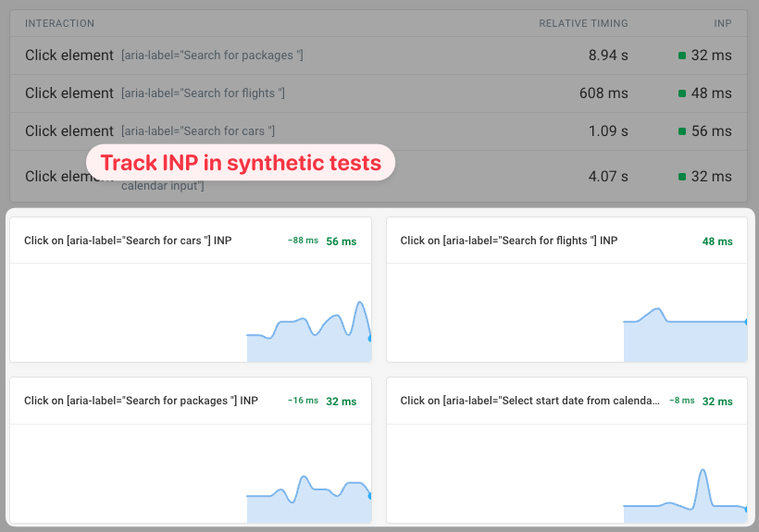Image resolution: width=759 pixels, height=532 pixels.
Task: Select latest data point on calendar start date chart
Action: pyautogui.click(x=746, y=508)
